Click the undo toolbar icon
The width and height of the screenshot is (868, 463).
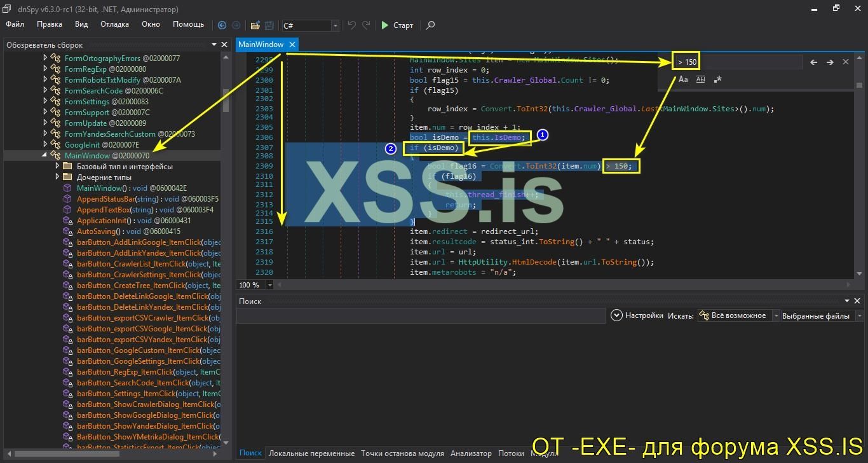click(352, 25)
